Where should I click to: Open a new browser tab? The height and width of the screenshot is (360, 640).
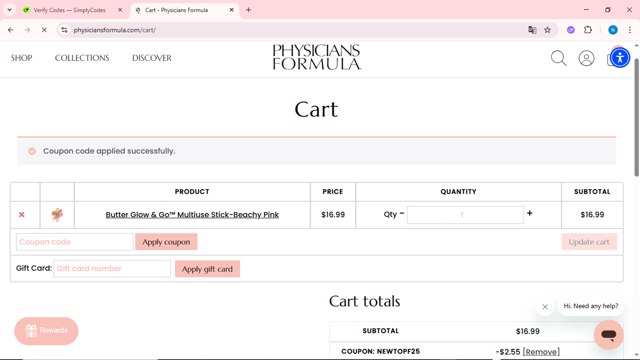[x=248, y=10]
